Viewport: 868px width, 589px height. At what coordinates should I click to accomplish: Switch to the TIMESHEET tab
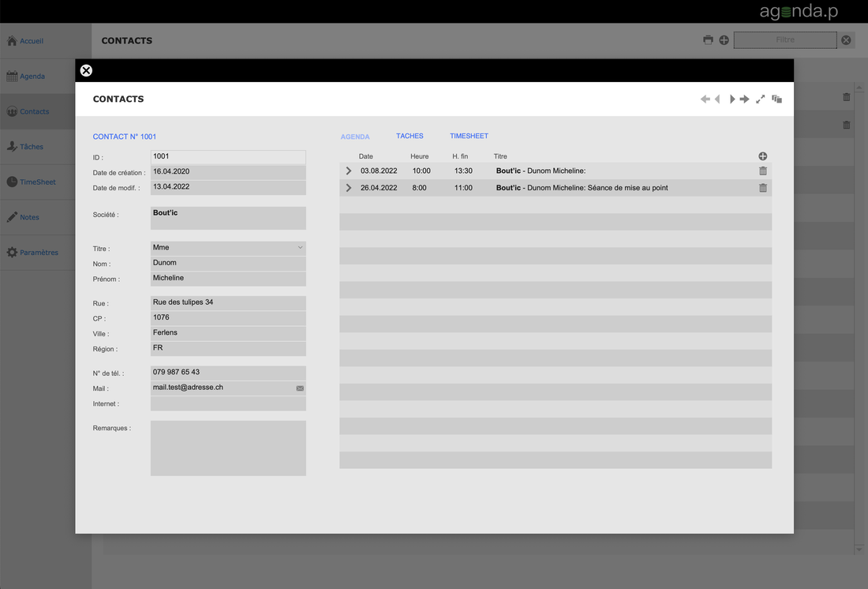[469, 137]
